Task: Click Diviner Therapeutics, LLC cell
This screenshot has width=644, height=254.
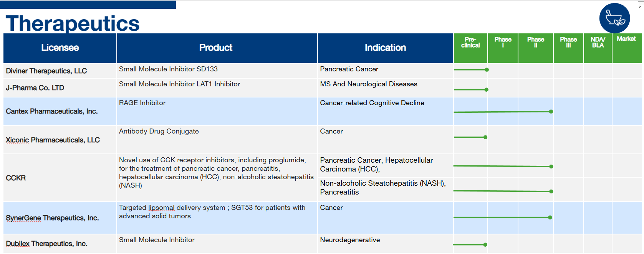Action: tap(60, 71)
